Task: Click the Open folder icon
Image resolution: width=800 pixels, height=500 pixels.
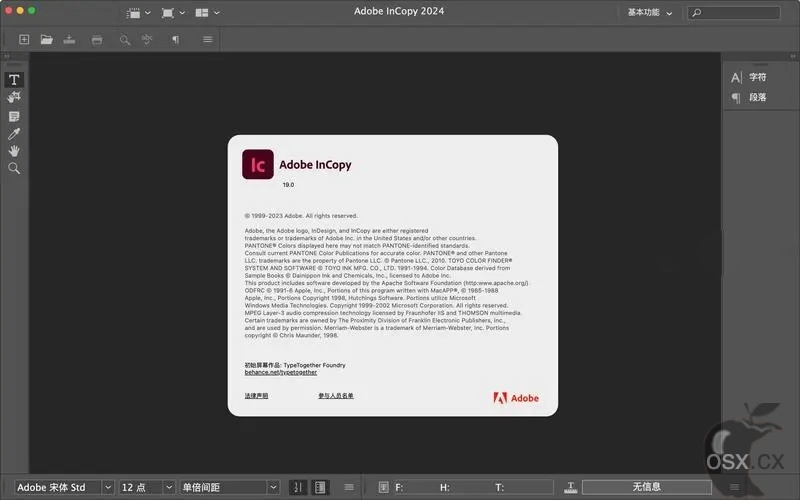Action: (x=46, y=39)
